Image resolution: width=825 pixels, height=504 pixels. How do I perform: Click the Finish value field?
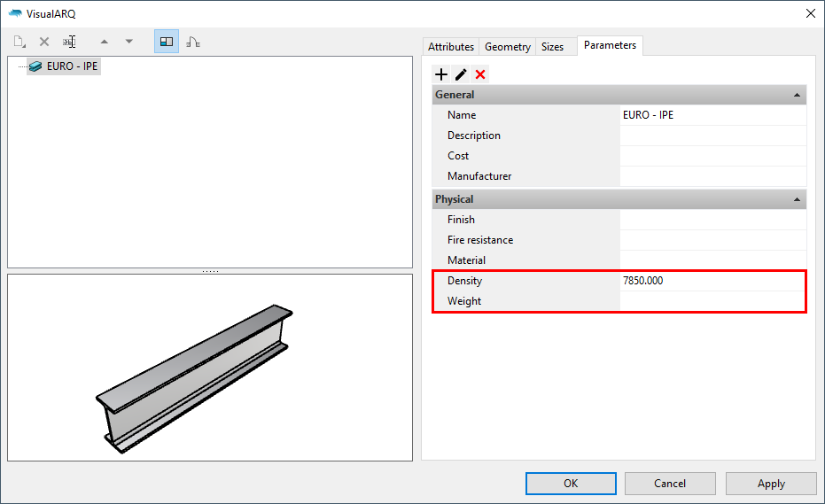click(713, 220)
